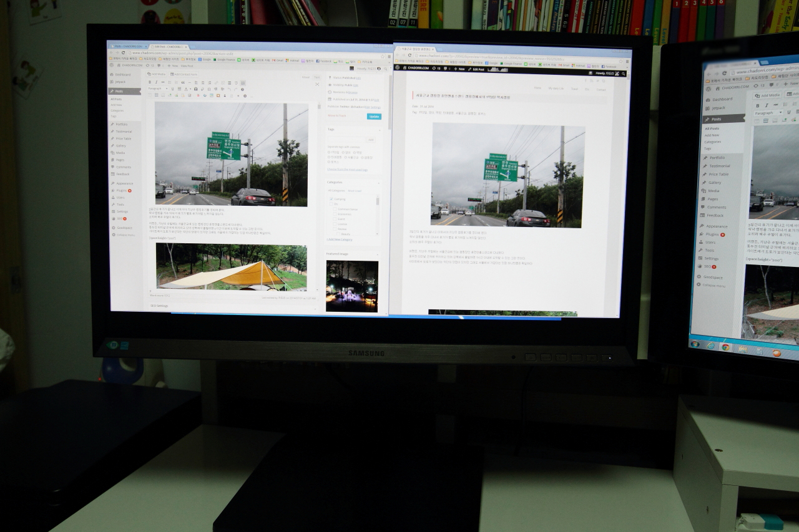
Task: Click Windows Start button on right monitor
Action: pyautogui.click(x=694, y=344)
